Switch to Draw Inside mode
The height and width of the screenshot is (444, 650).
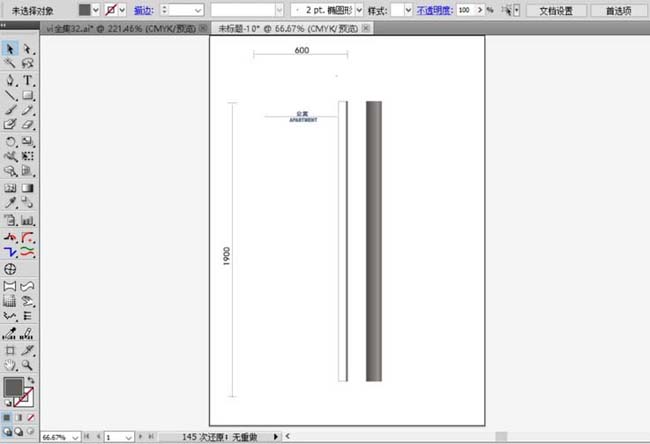[30, 432]
